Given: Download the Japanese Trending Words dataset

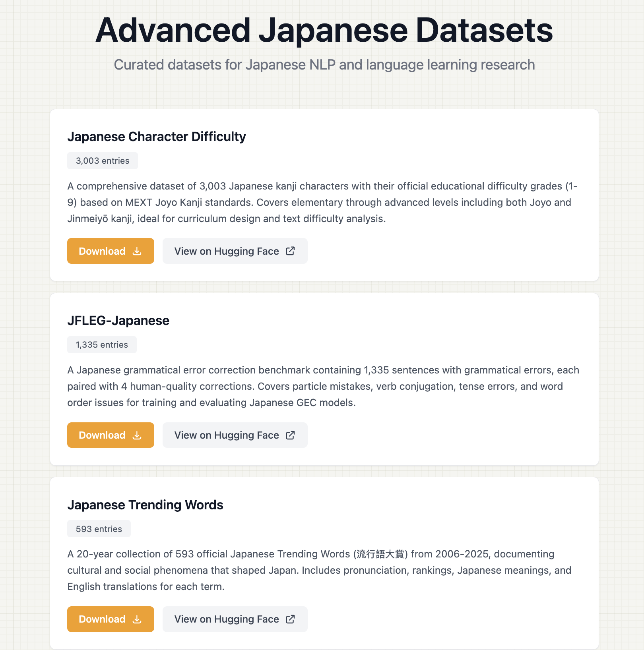Looking at the screenshot, I should [x=111, y=619].
